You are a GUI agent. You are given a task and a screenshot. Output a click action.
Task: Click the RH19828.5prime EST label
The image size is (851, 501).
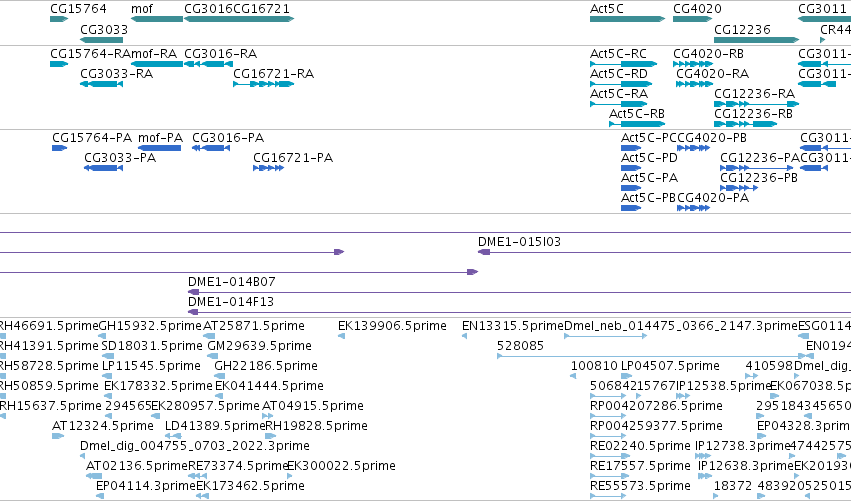pyautogui.click(x=316, y=426)
